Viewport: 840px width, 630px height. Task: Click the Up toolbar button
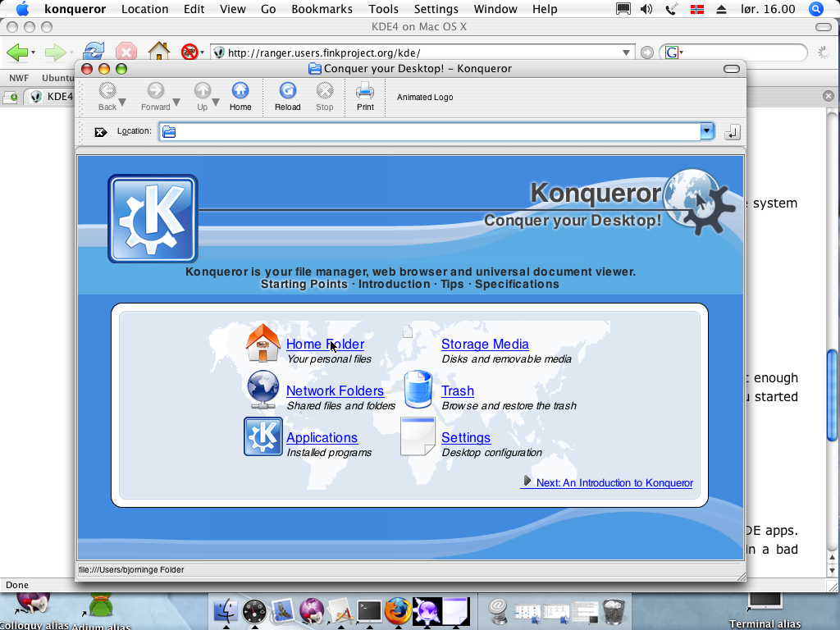tap(203, 97)
